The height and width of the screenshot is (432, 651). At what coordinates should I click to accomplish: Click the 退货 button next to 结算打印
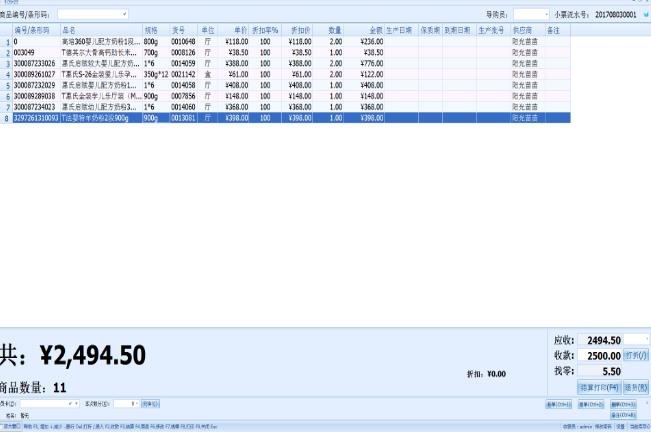636,387
